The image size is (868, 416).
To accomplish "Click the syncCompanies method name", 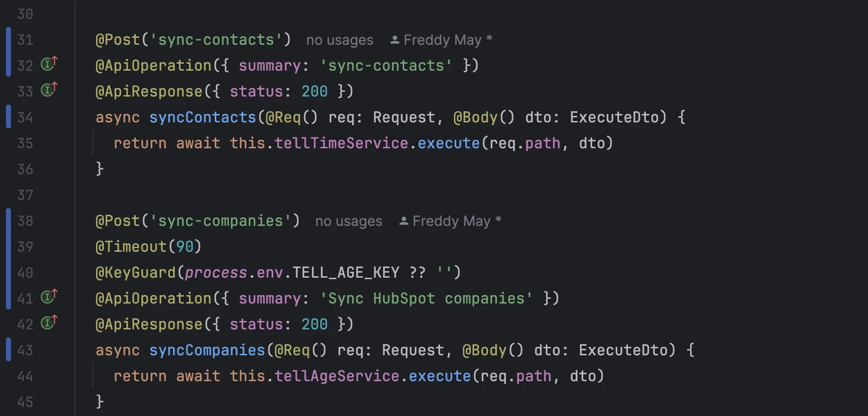I will [207, 350].
